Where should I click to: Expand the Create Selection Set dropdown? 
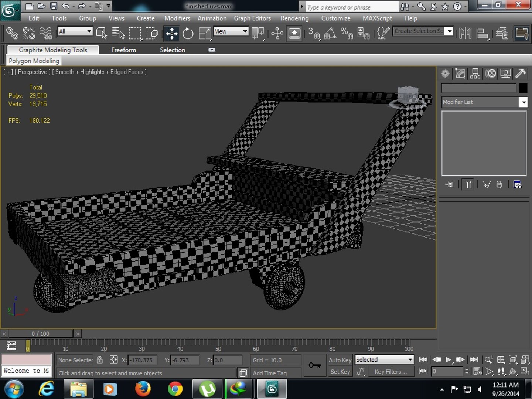(x=450, y=31)
